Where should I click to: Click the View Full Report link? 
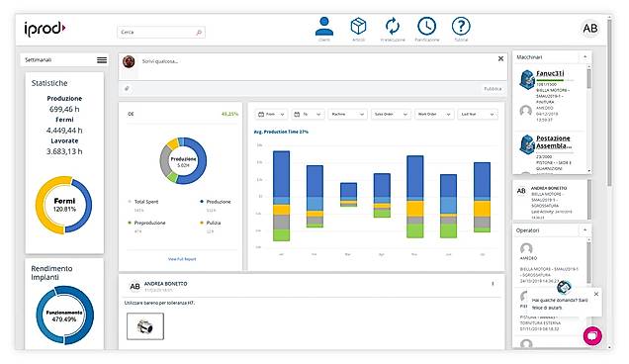click(182, 259)
